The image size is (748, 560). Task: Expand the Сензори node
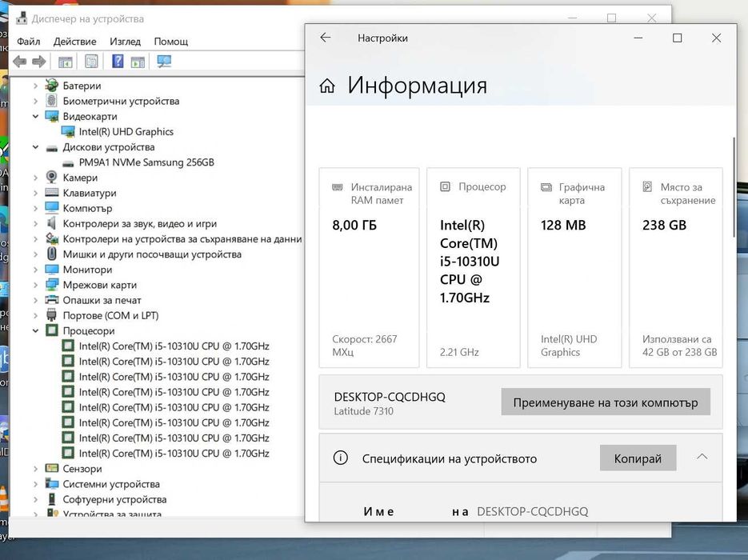[35, 469]
